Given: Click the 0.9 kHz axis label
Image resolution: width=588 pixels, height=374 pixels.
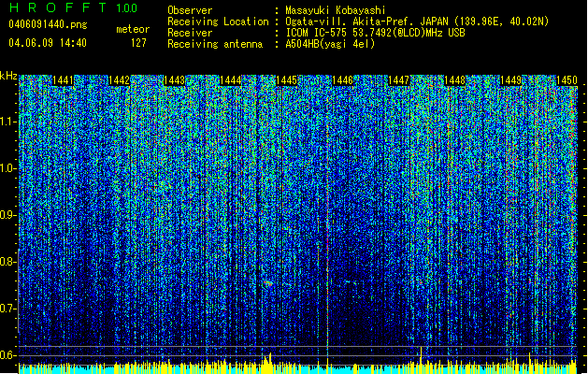Looking at the screenshot, I should 7,215.
